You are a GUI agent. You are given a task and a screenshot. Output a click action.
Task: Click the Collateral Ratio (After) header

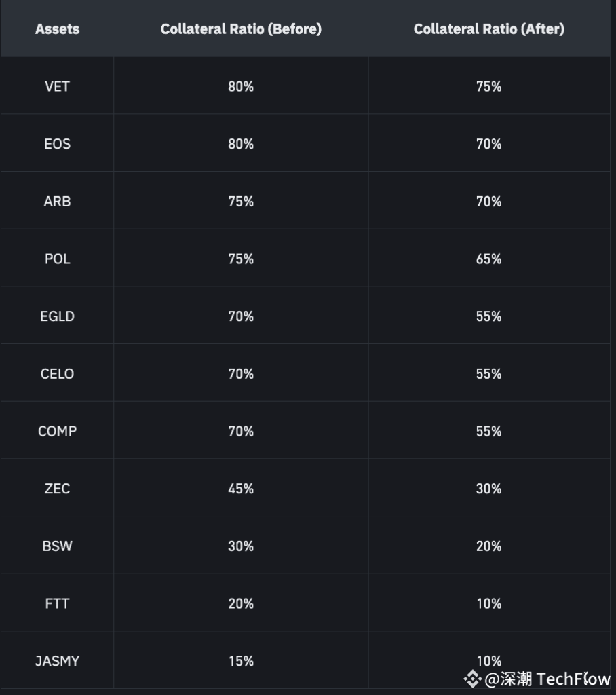[488, 29]
